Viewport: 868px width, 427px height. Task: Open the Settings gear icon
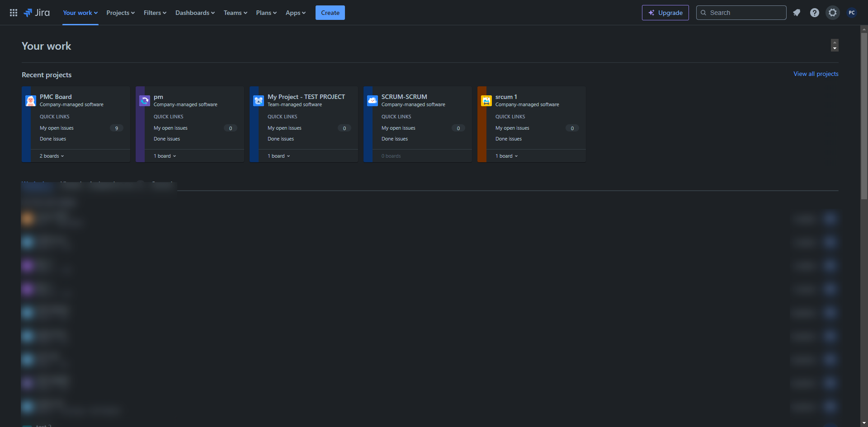(x=833, y=13)
